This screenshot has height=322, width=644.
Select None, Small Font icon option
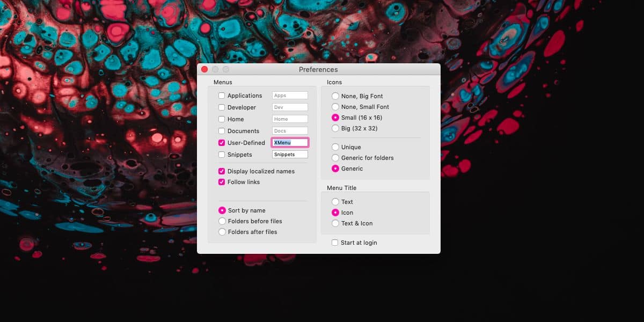(335, 106)
